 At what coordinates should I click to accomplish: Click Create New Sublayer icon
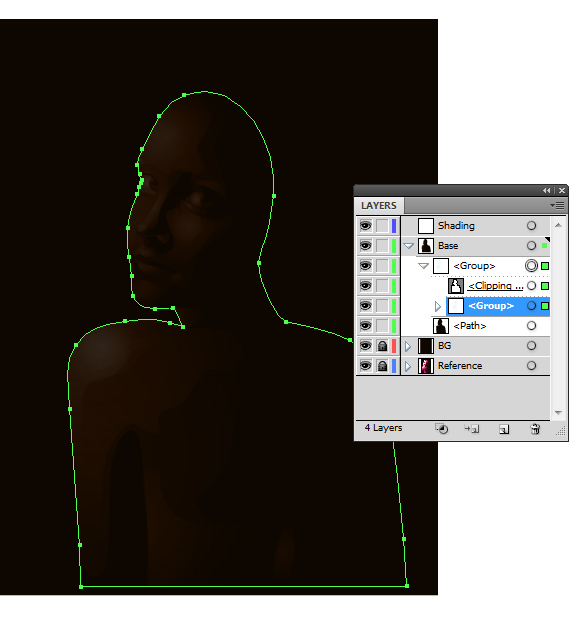(472, 429)
